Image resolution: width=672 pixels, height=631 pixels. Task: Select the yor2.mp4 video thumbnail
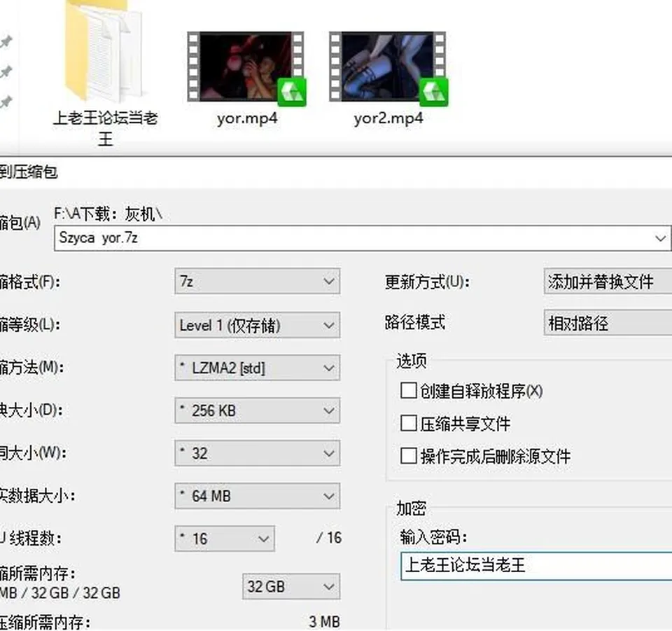click(x=388, y=68)
